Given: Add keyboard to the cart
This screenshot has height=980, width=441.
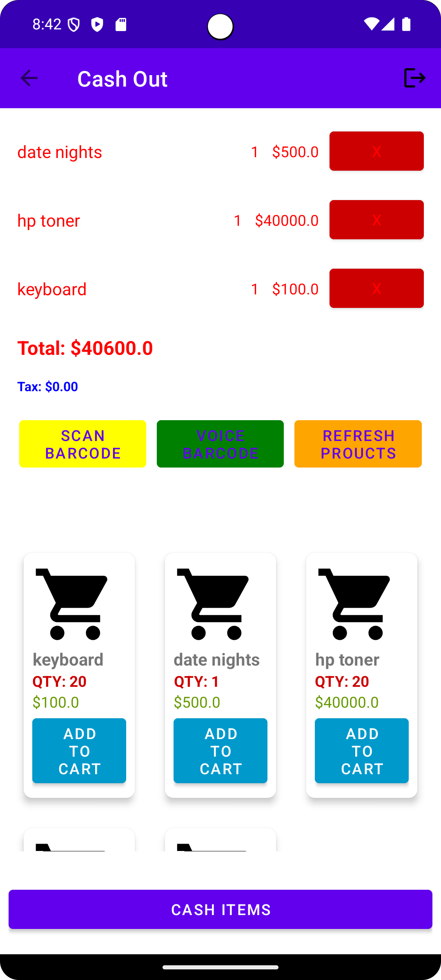Looking at the screenshot, I should pos(79,751).
